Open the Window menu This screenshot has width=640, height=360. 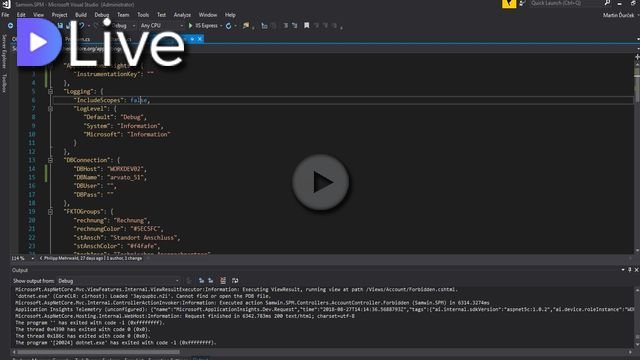(208, 15)
